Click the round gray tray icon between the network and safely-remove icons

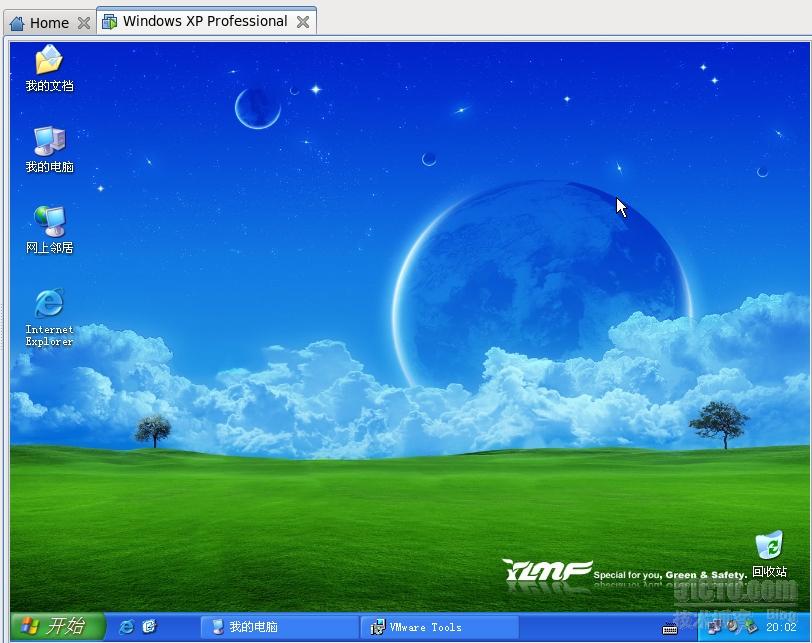733,626
